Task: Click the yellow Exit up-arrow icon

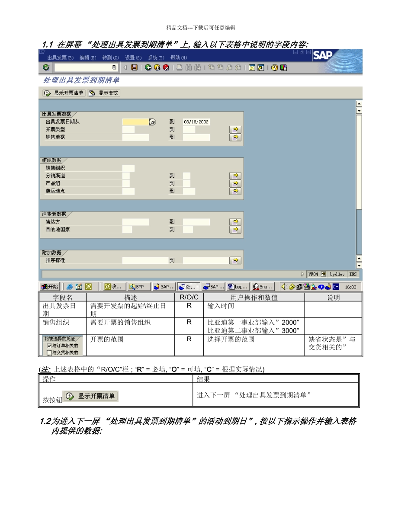Action: 157,67
